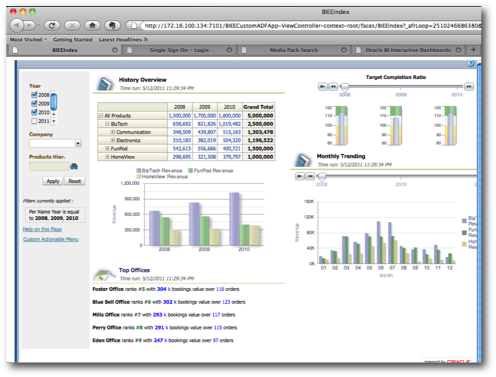
Task: Switch to Oracle BI Interactive Dashboards tab
Action: pos(408,50)
